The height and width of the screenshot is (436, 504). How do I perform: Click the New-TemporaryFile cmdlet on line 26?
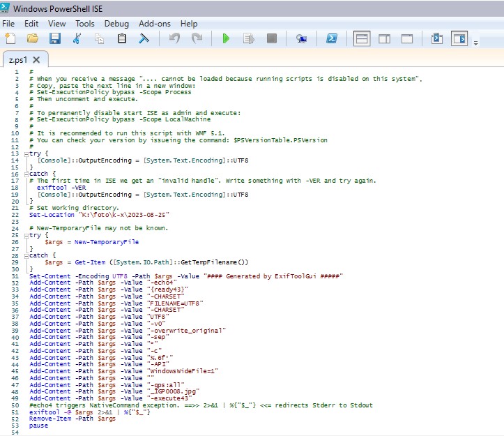click(107, 242)
